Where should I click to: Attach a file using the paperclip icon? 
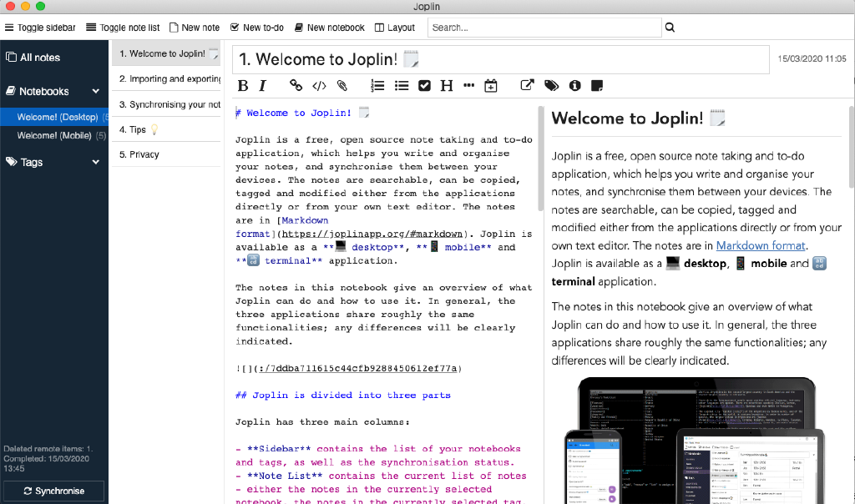341,85
